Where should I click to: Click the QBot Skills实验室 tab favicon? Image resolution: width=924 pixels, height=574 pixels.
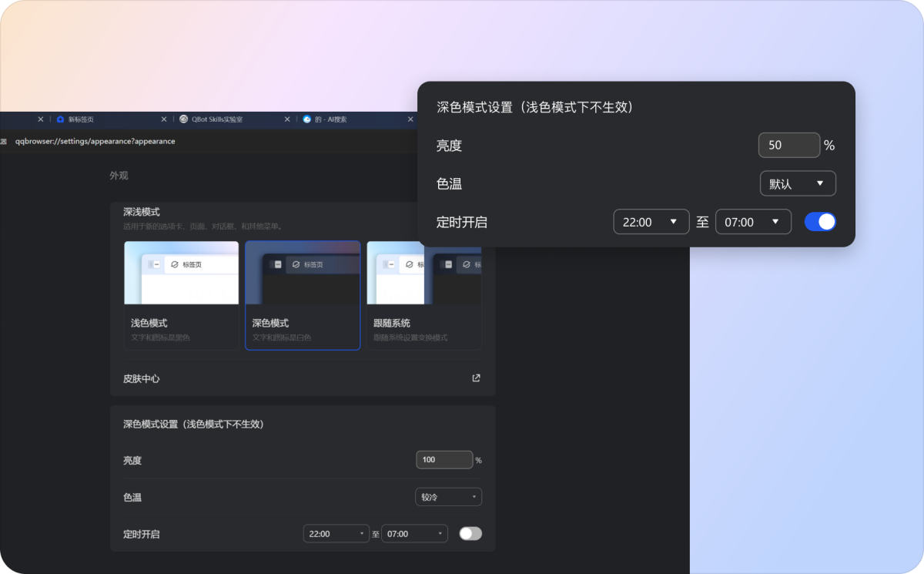[183, 119]
